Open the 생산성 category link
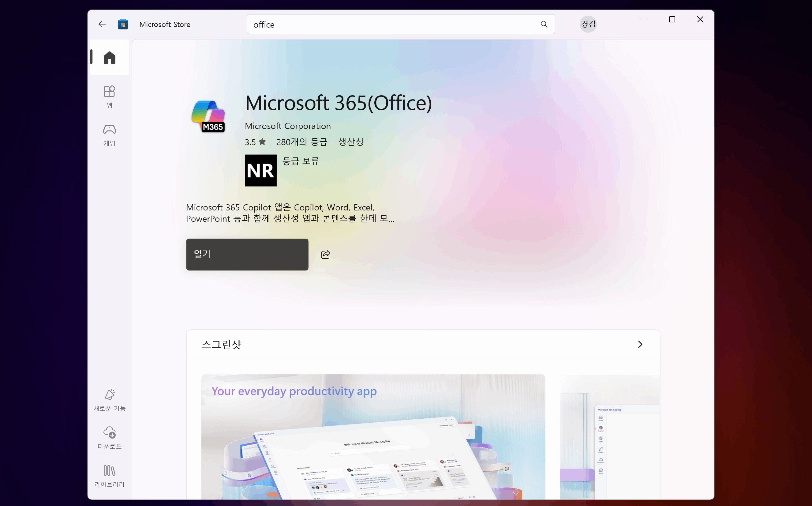The width and height of the screenshot is (812, 506). (x=351, y=142)
